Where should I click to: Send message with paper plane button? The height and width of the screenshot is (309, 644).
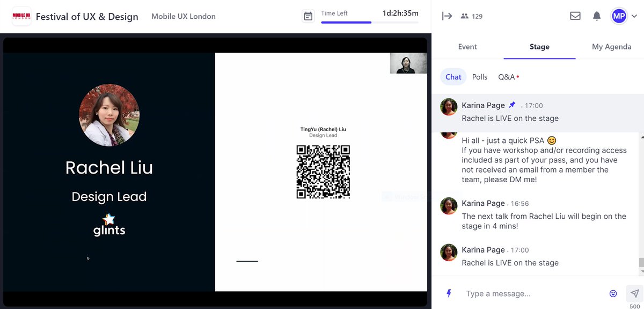[x=635, y=293]
